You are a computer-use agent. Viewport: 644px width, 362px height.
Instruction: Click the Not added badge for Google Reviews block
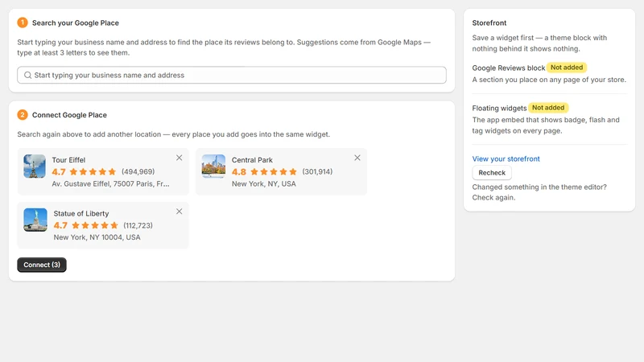(x=567, y=68)
